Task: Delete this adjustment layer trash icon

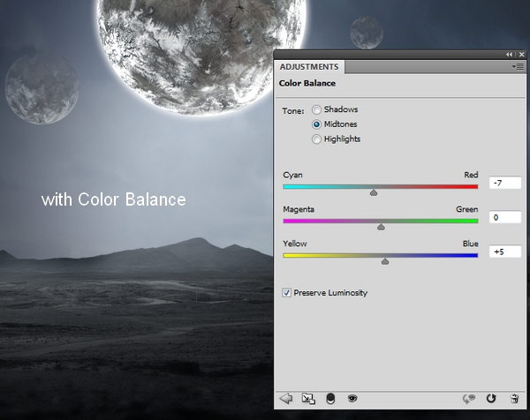Action: [514, 399]
